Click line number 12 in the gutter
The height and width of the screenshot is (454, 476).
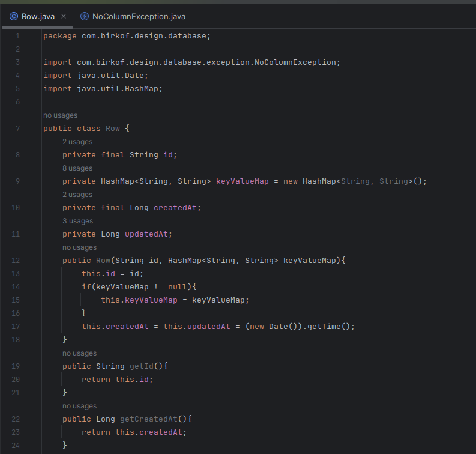pyautogui.click(x=16, y=261)
